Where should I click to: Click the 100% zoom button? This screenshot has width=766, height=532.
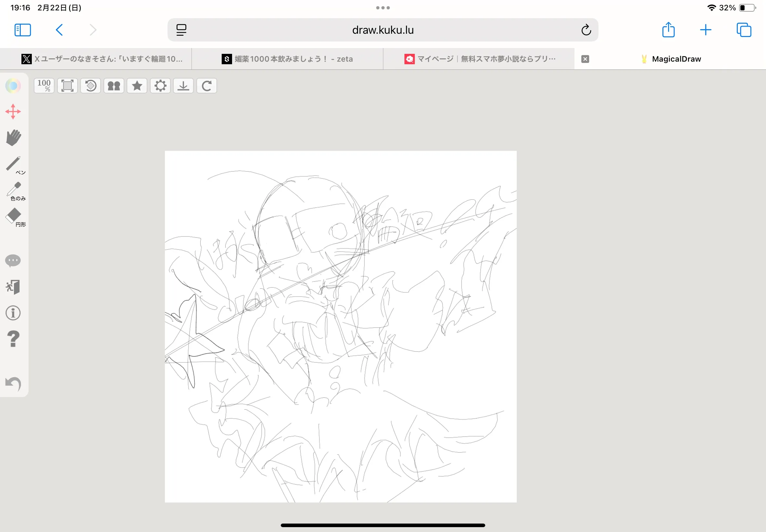44,86
